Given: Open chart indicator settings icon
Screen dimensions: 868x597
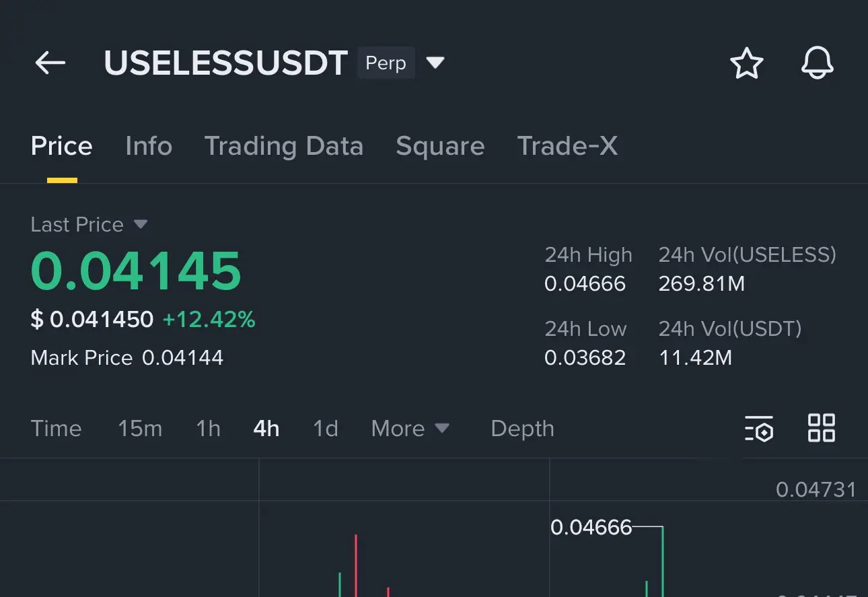Looking at the screenshot, I should click(759, 428).
